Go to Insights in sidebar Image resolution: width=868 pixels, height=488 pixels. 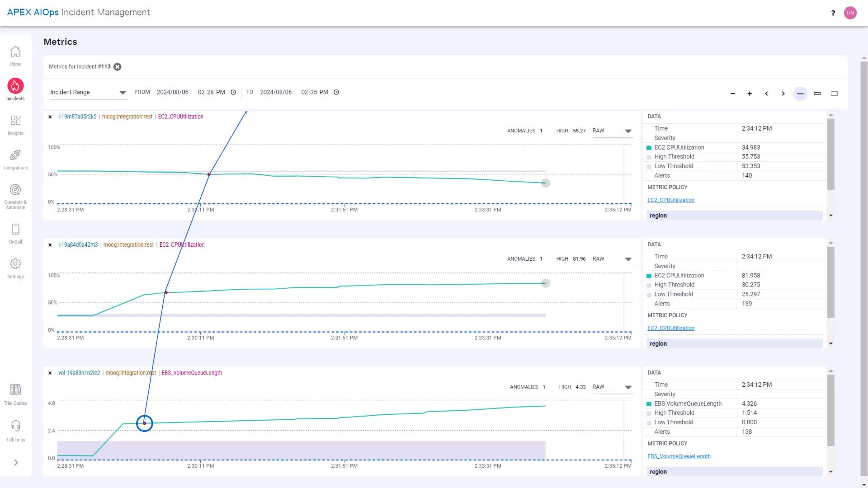pos(15,125)
